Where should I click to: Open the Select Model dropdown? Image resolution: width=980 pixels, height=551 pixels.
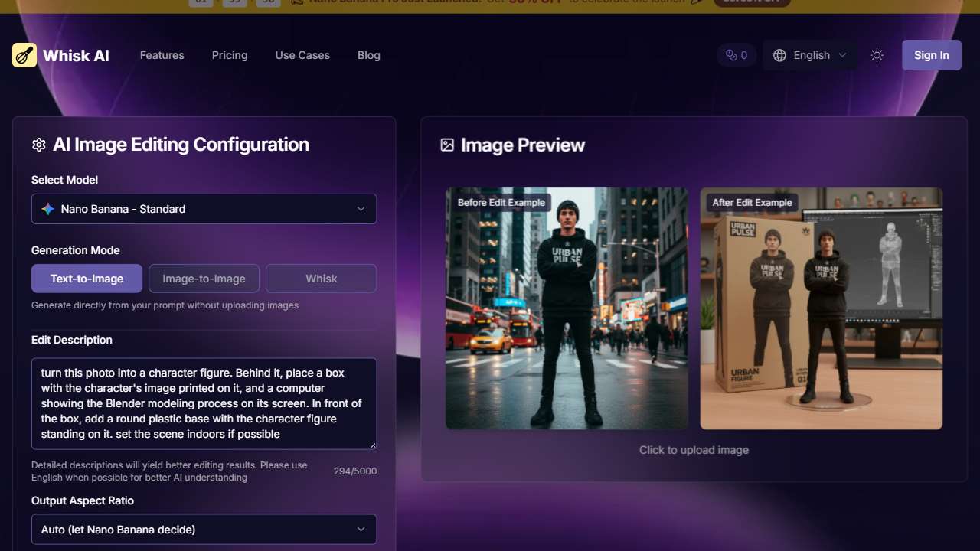pyautogui.click(x=204, y=209)
